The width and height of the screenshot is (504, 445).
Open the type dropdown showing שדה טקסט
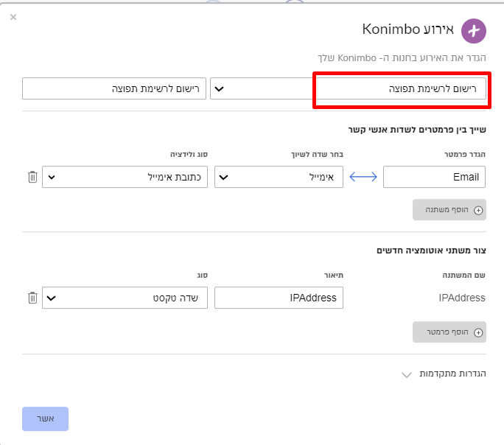125,298
